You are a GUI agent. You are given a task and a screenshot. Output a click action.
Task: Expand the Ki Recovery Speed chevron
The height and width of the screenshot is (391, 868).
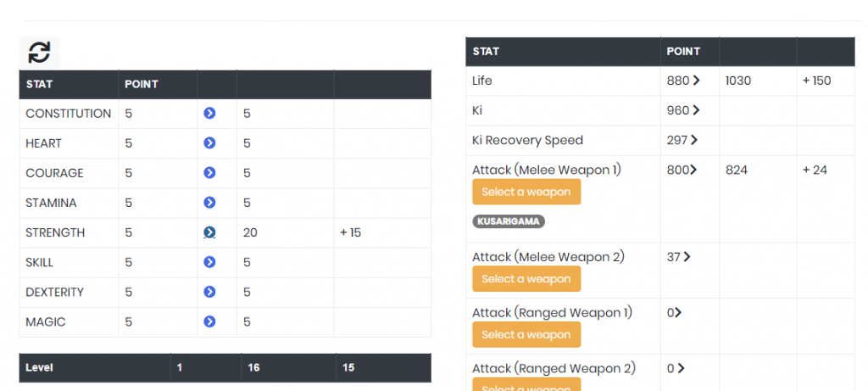pyautogui.click(x=693, y=140)
